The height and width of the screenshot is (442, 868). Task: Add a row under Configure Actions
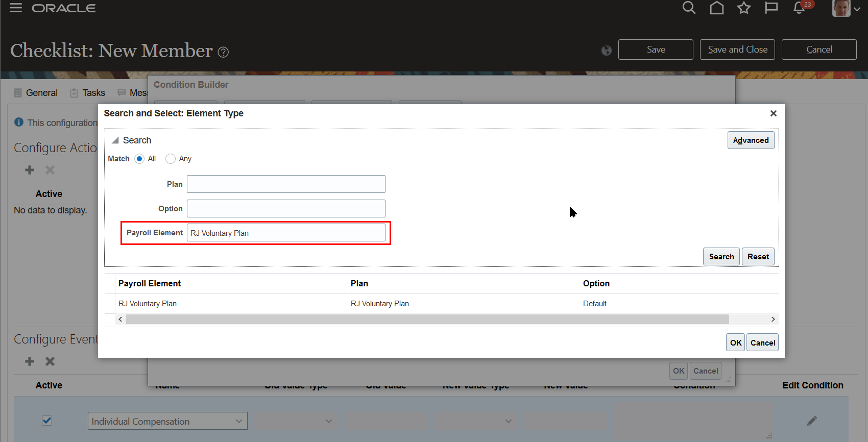point(30,170)
